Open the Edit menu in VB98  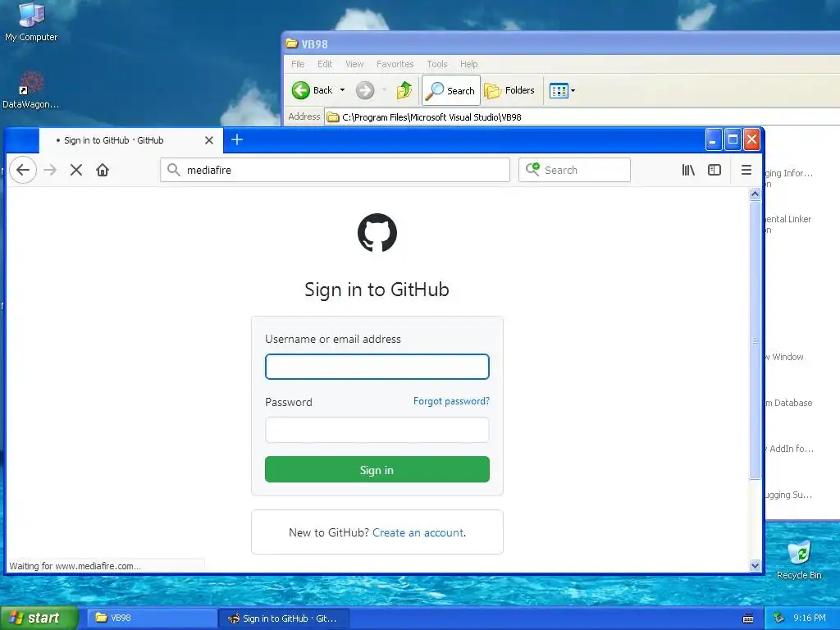[325, 64]
